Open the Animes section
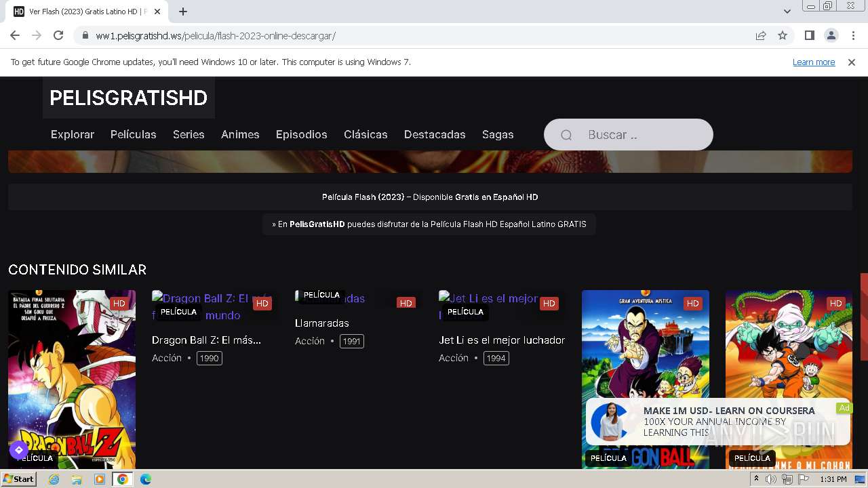The height and width of the screenshot is (488, 868). click(240, 134)
